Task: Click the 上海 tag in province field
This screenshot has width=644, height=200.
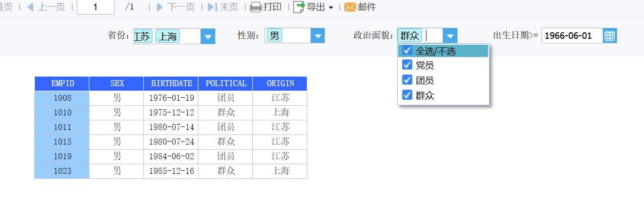Action: click(168, 36)
